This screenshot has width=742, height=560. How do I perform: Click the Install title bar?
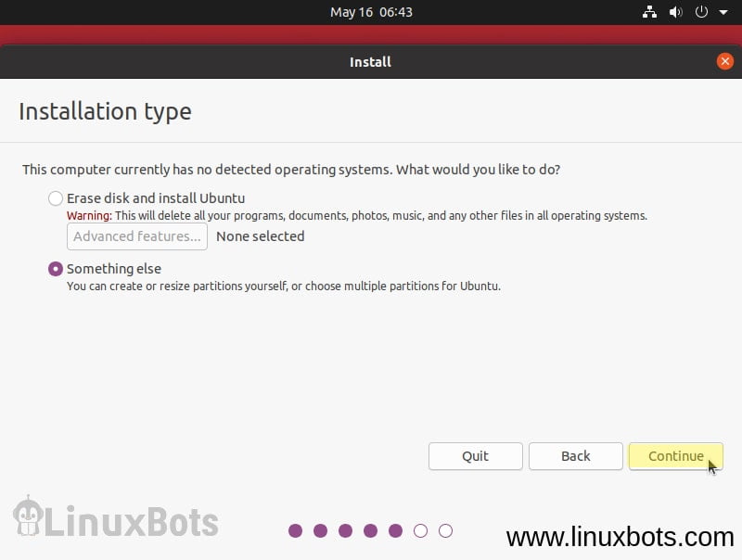(370, 61)
